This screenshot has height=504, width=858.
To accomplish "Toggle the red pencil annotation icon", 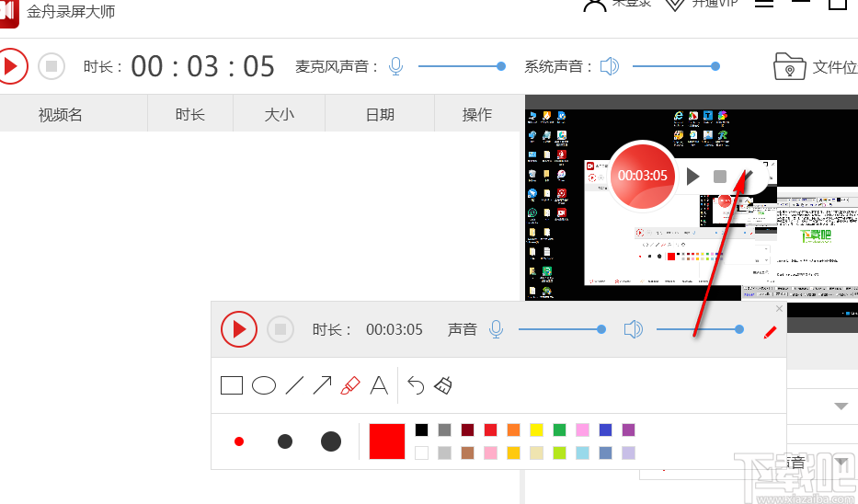I will pos(771,332).
